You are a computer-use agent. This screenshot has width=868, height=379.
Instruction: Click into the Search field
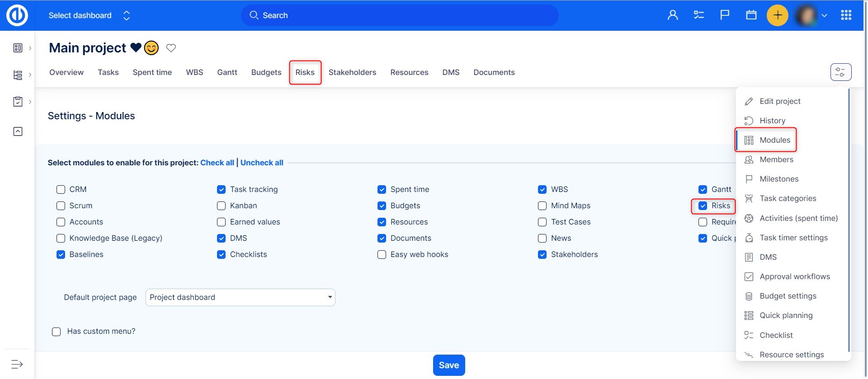point(399,15)
